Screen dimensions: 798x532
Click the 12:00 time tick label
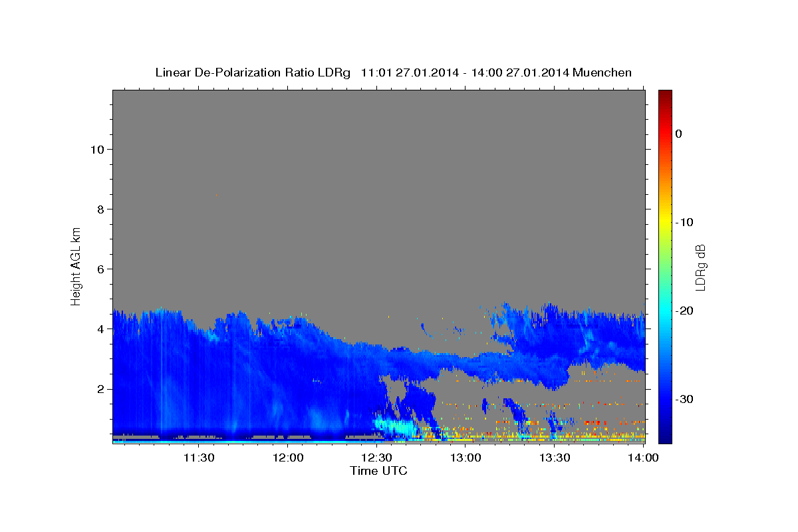coord(287,458)
